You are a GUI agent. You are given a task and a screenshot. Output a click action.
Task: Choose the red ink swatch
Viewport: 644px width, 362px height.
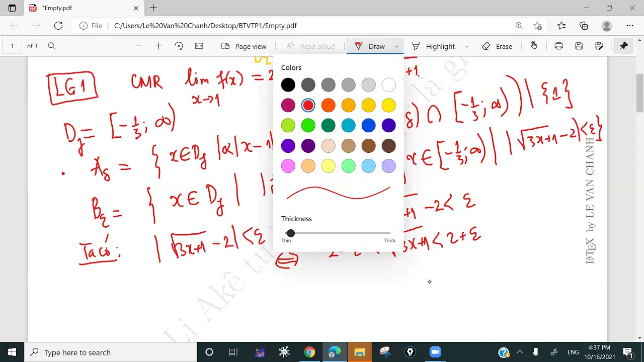(308, 105)
